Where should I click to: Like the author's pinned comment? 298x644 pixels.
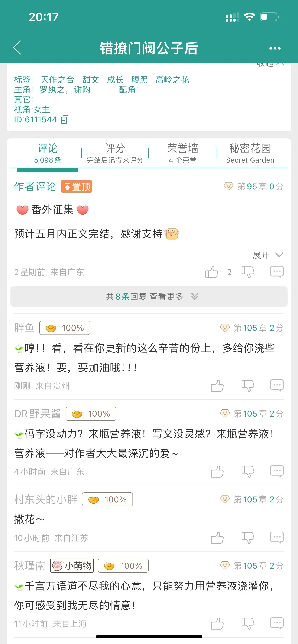tap(212, 272)
